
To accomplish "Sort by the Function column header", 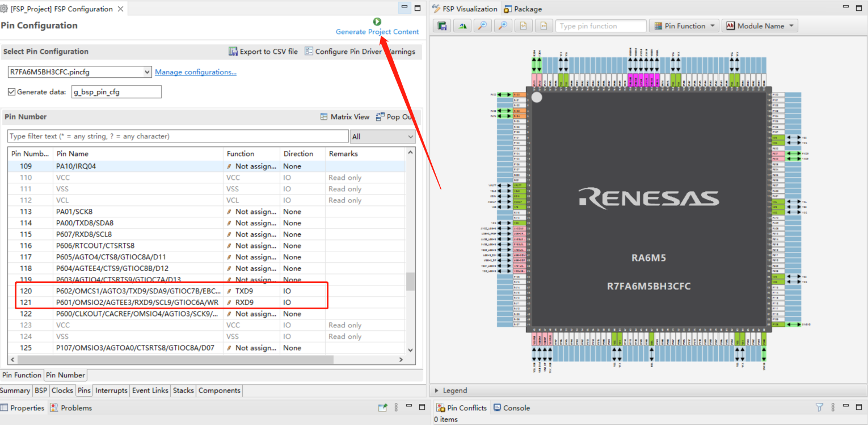I will point(252,154).
